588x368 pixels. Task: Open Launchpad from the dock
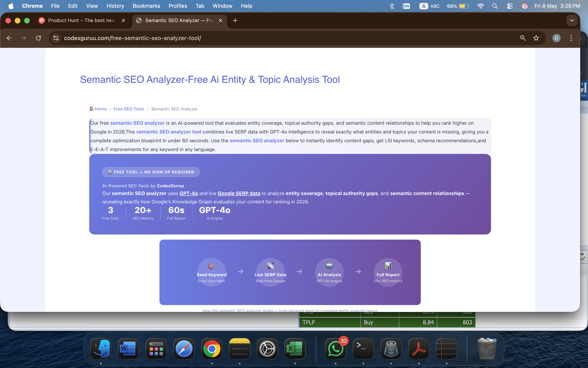point(156,349)
